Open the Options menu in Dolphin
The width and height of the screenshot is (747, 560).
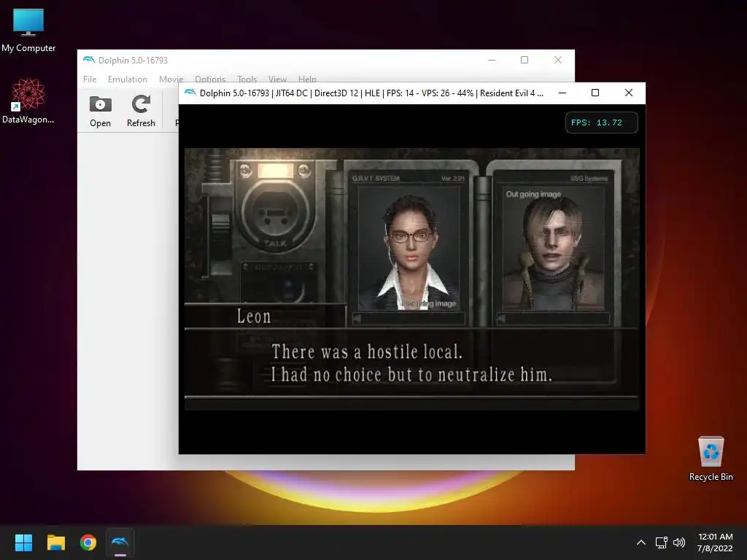[209, 79]
